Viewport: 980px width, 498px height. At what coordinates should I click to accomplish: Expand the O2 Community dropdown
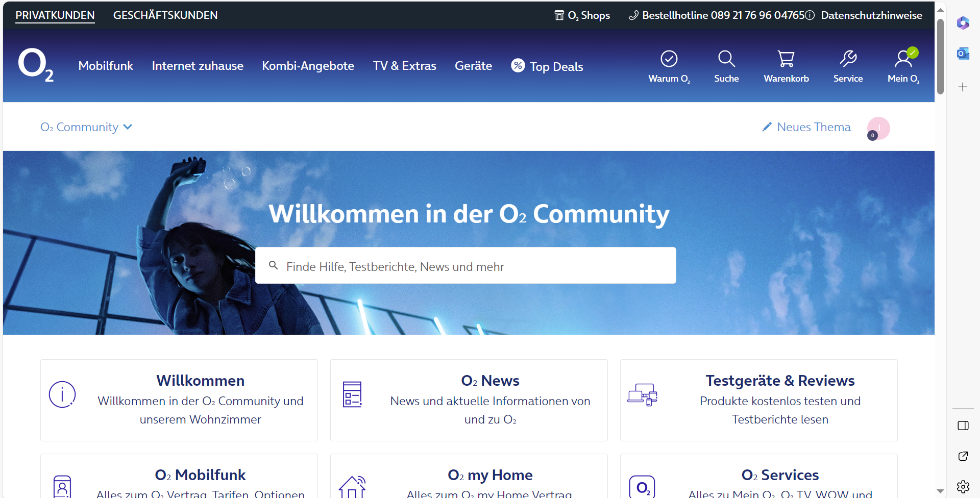[x=86, y=127]
